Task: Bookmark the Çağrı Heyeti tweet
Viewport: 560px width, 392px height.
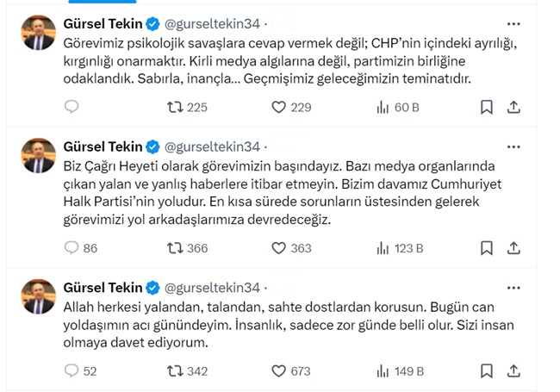Action: tap(487, 248)
